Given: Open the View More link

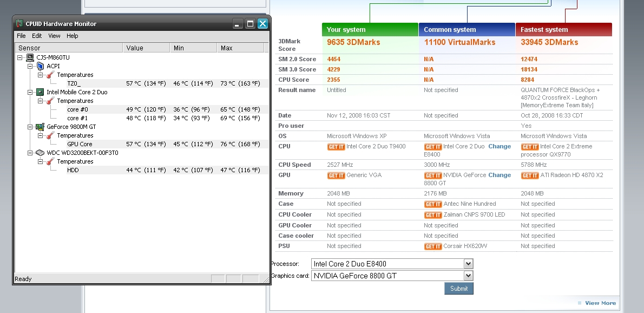Looking at the screenshot, I should pyautogui.click(x=600, y=303).
